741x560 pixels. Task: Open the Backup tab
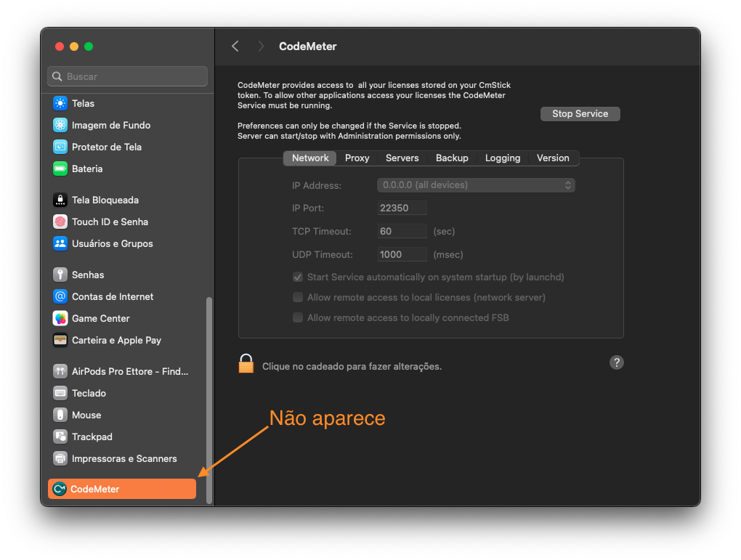point(452,158)
